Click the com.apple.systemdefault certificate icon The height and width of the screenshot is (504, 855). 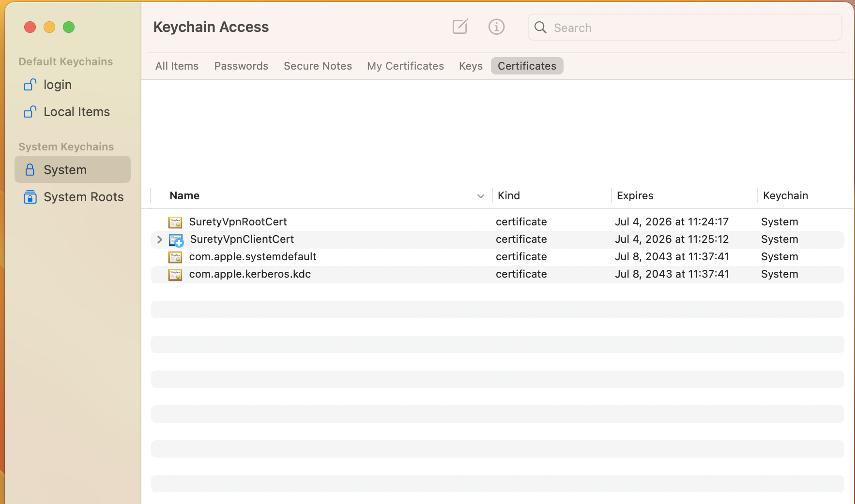tap(175, 257)
